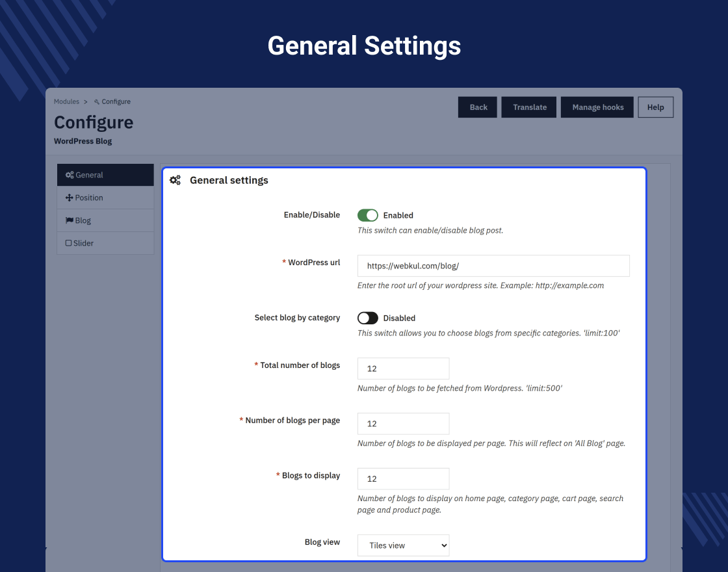Click the Translate button
Screen dimensions: 728x572
click(x=529, y=107)
